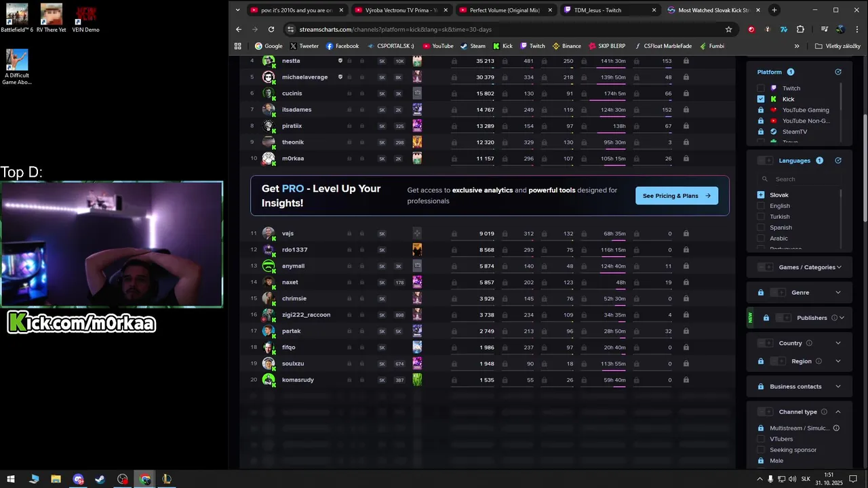Image resolution: width=868 pixels, height=488 pixels.
Task: Reset the Platform filter with its refresh icon
Action: click(838, 72)
